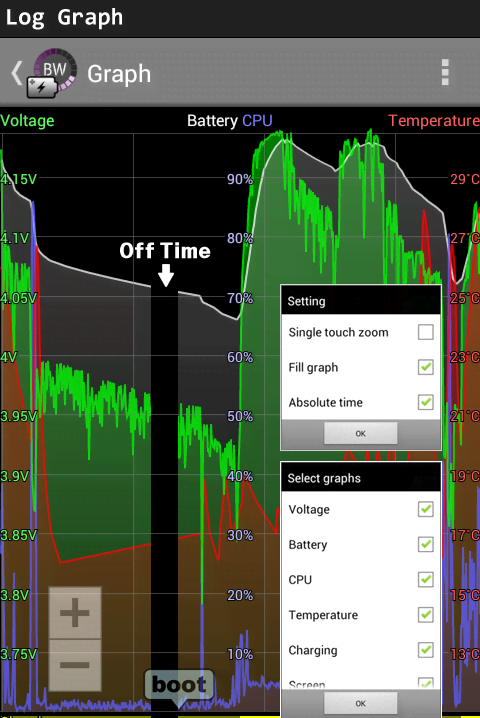This screenshot has height=718, width=480.
Task: Tap the CPU legend label
Action: (x=257, y=120)
